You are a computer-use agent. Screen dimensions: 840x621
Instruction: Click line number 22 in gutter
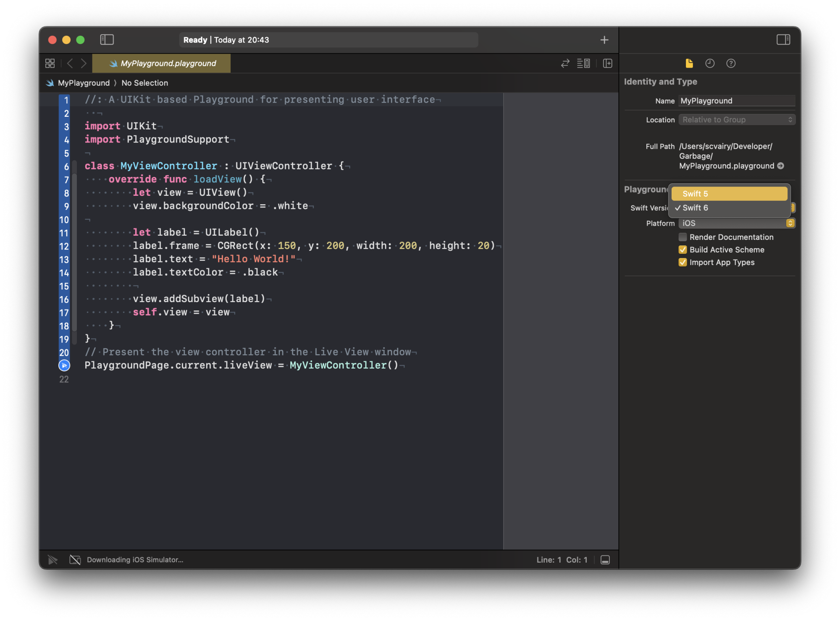click(64, 379)
